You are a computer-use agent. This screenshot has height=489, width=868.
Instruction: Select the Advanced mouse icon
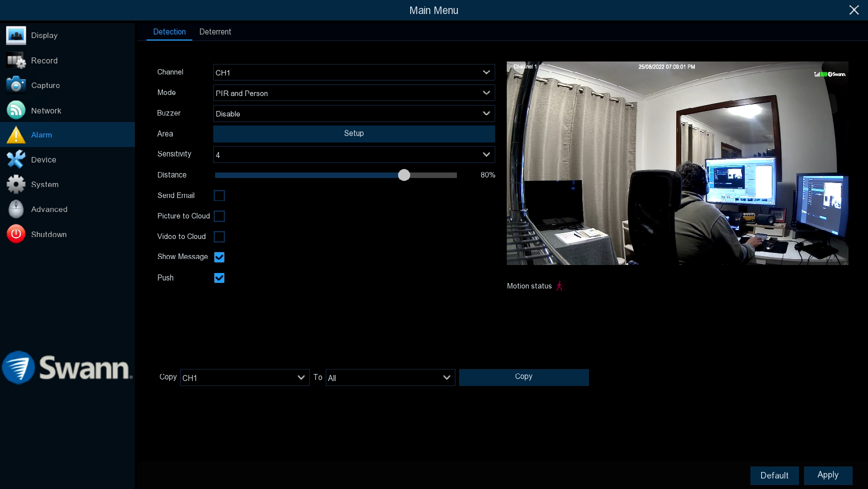click(x=16, y=209)
